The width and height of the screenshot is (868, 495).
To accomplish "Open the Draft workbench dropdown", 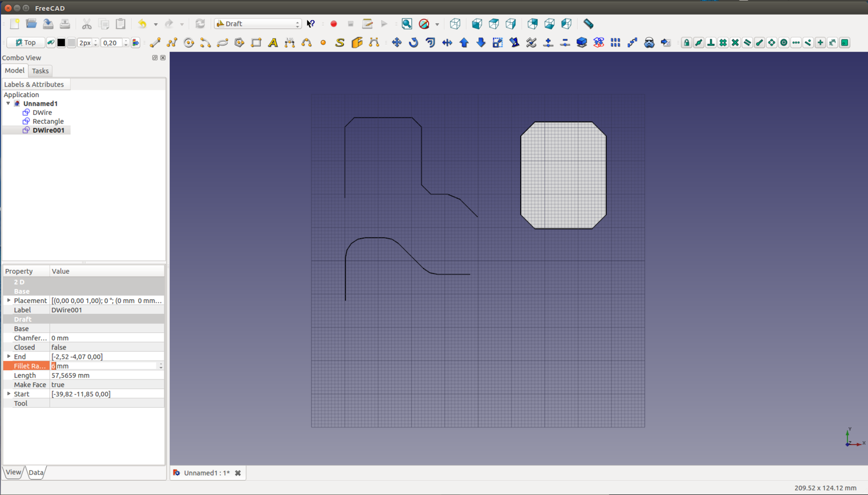I will click(x=258, y=24).
